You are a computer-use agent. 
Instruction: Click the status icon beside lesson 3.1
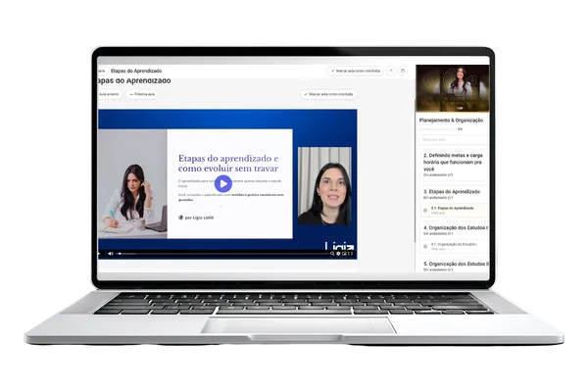click(425, 211)
